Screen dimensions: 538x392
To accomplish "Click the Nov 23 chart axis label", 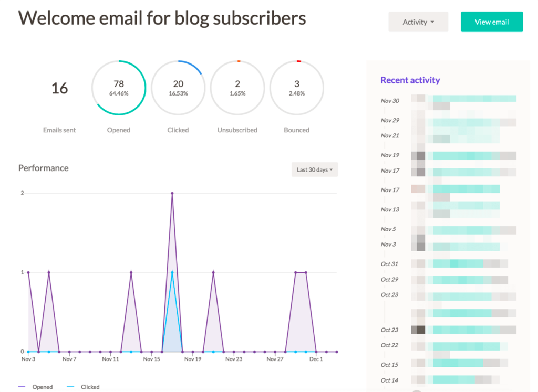I will coord(234,359).
